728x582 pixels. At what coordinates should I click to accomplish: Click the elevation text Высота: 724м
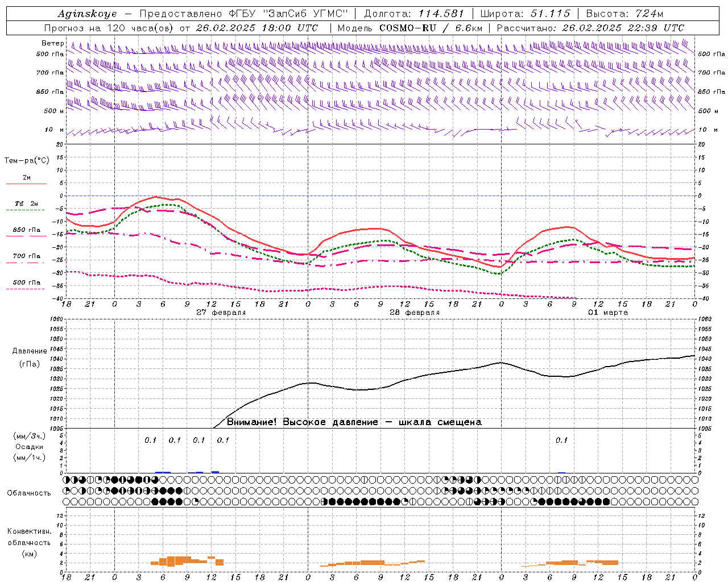[624, 14]
